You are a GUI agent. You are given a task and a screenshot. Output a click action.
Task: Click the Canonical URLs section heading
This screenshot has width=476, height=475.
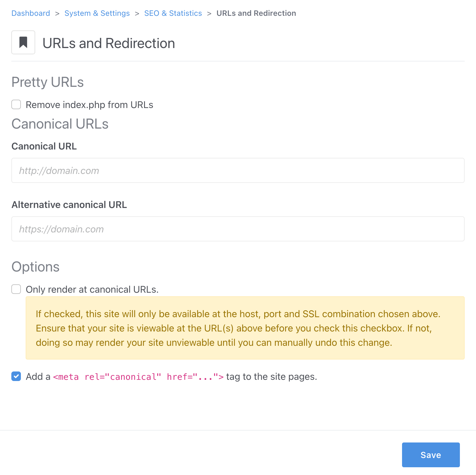[60, 124]
